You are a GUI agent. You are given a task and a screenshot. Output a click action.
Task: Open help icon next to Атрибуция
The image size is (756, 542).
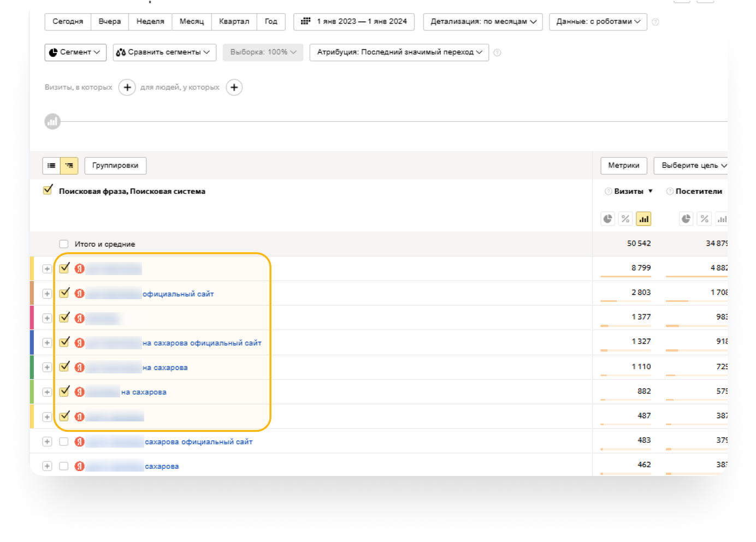coord(497,52)
